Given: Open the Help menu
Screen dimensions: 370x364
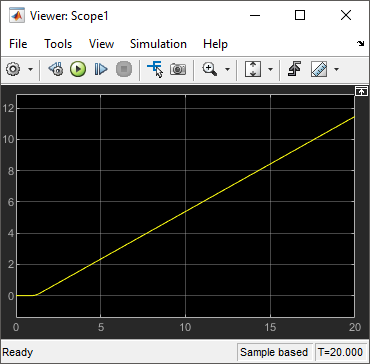Looking at the screenshot, I should coord(215,44).
